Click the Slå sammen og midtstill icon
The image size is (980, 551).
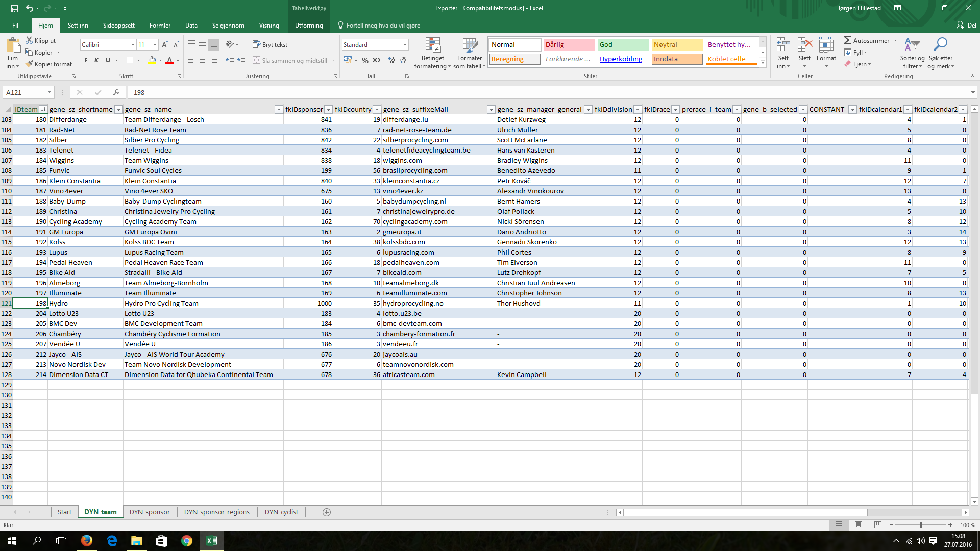click(257, 60)
